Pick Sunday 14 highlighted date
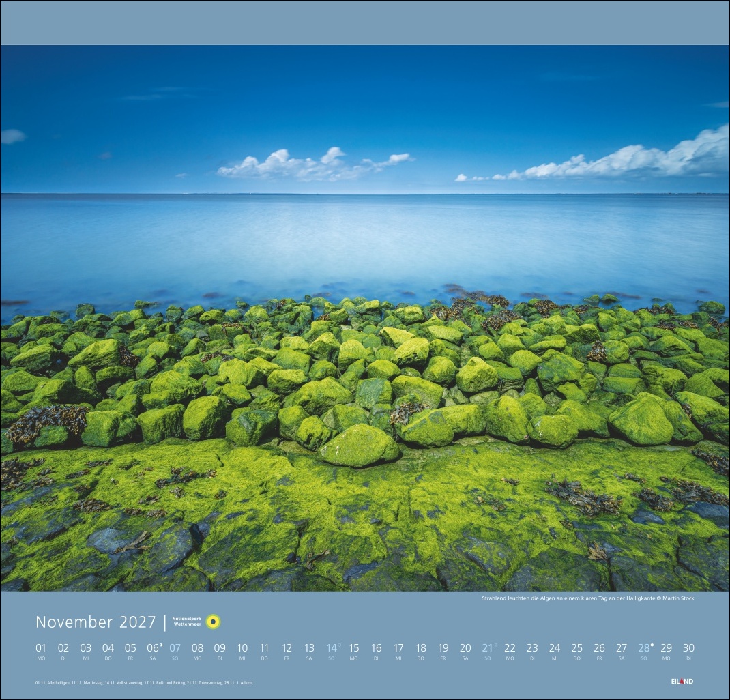 (332, 649)
